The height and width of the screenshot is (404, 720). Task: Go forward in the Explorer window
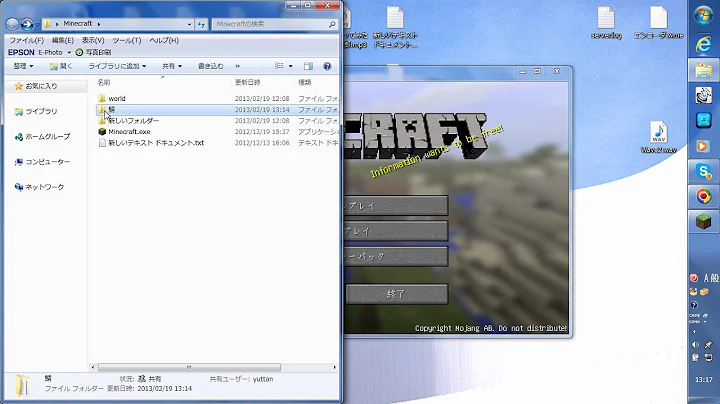(27, 24)
